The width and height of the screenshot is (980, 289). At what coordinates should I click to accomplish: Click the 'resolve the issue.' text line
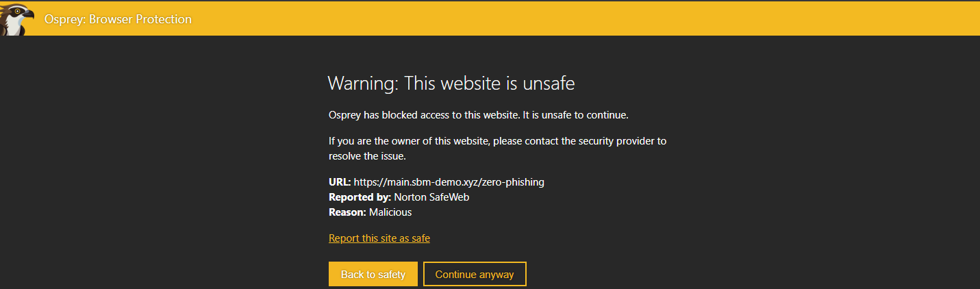tap(368, 156)
